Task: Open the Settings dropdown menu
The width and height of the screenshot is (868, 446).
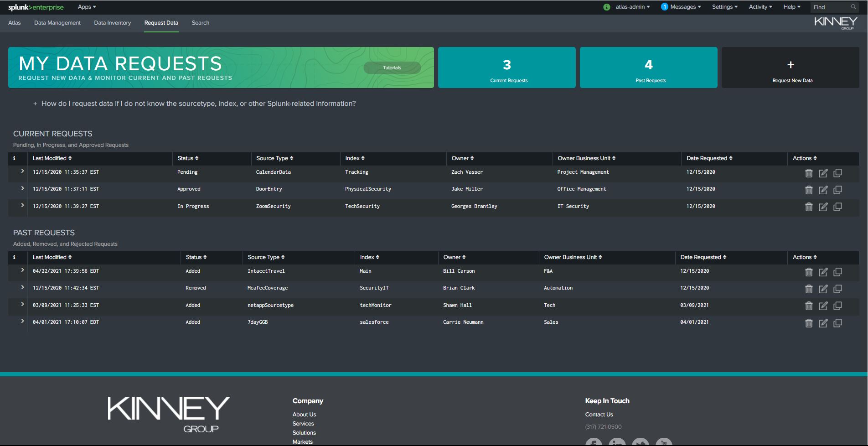Action: pos(724,7)
